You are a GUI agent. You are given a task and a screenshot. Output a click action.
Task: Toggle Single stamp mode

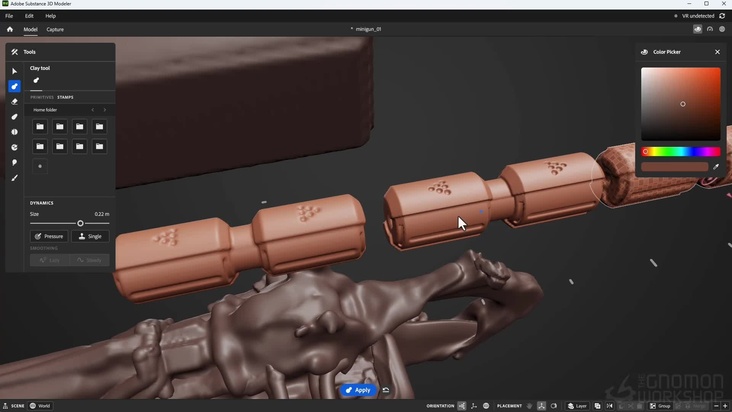(x=91, y=236)
